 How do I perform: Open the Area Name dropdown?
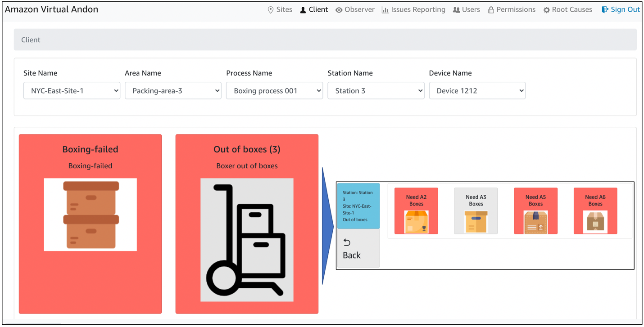173,90
